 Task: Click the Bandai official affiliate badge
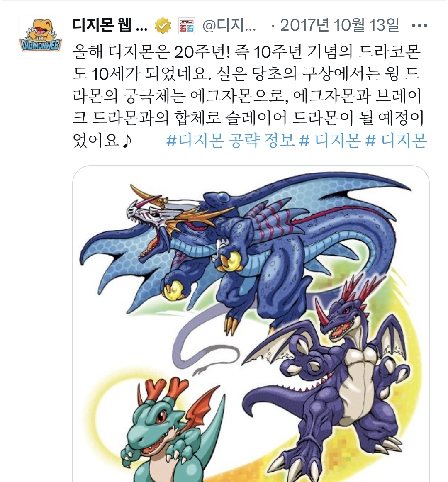point(187,26)
